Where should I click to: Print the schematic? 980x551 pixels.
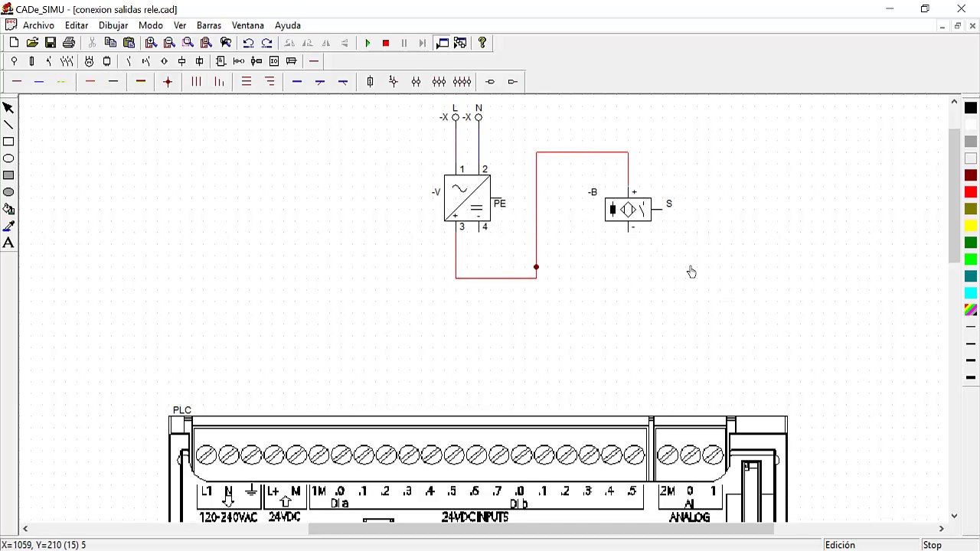69,43
